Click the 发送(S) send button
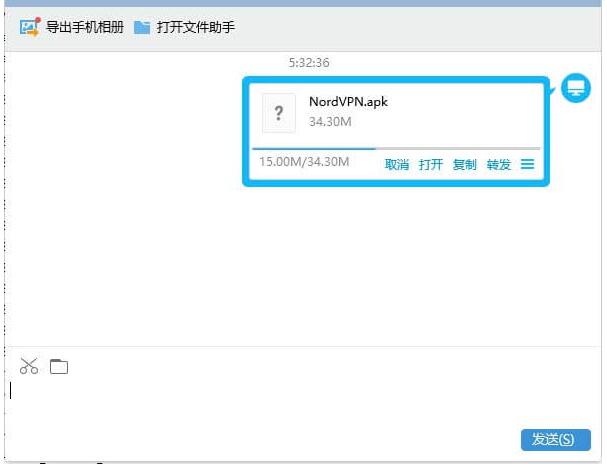The height and width of the screenshot is (469, 607). point(556,440)
